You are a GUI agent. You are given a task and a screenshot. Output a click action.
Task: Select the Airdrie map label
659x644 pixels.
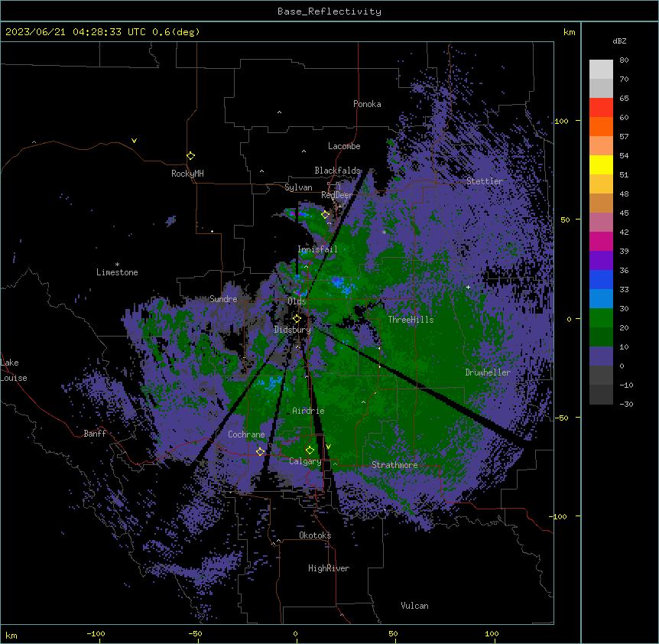coord(309,411)
